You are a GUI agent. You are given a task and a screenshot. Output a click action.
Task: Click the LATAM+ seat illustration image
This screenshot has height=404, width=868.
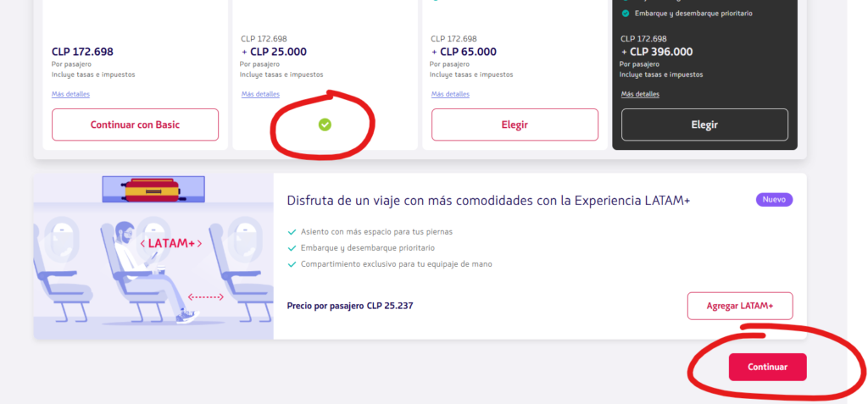click(153, 257)
